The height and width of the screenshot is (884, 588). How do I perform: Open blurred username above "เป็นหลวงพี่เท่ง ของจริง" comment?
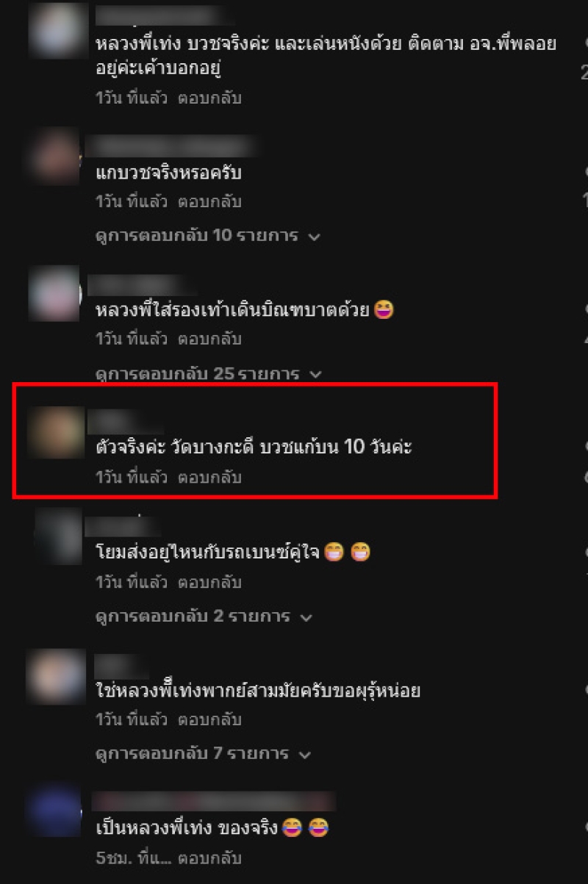click(x=214, y=802)
